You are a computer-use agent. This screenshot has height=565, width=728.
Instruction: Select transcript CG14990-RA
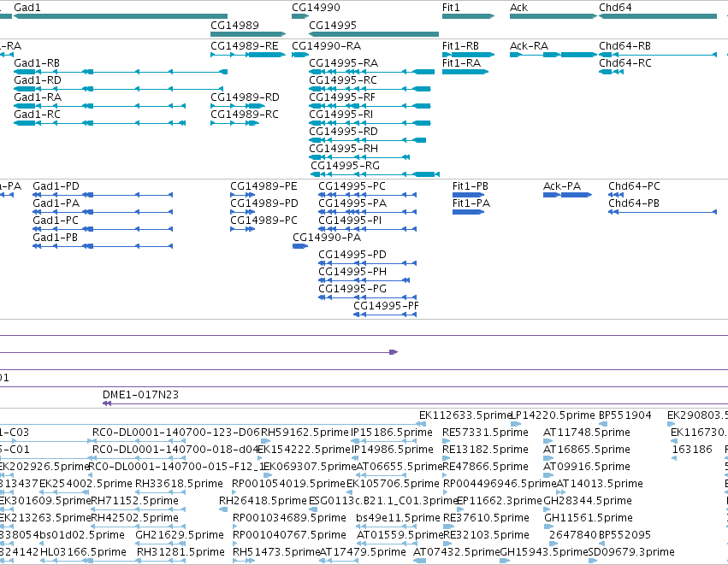pos(327,46)
